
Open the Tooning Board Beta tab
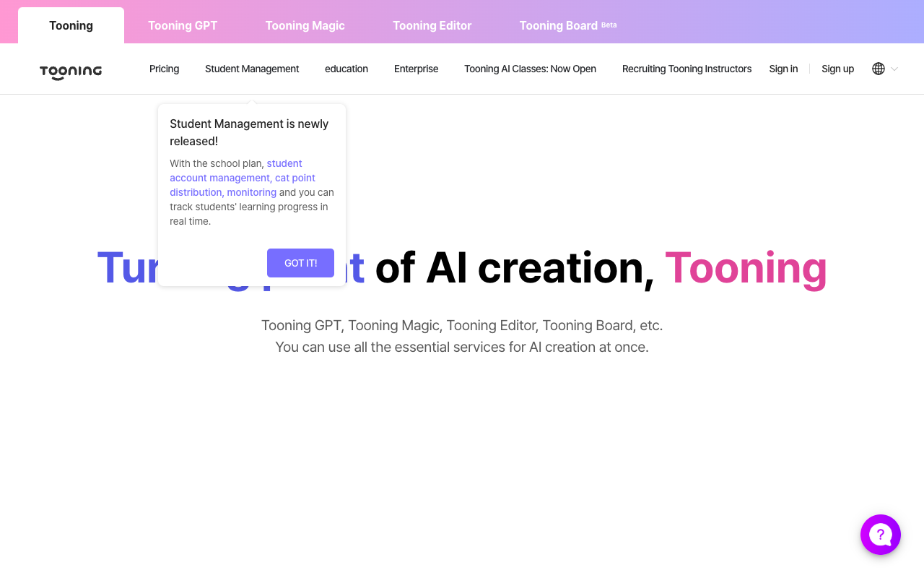pyautogui.click(x=568, y=25)
